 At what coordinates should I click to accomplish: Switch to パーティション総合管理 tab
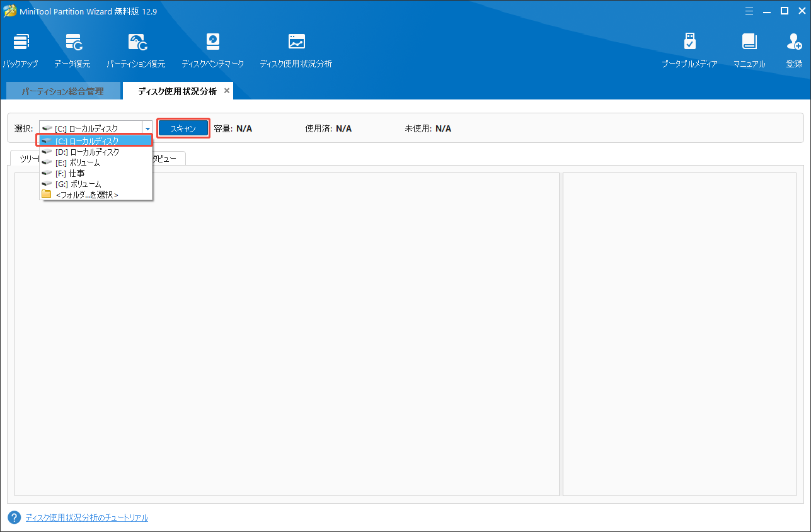[x=62, y=91]
